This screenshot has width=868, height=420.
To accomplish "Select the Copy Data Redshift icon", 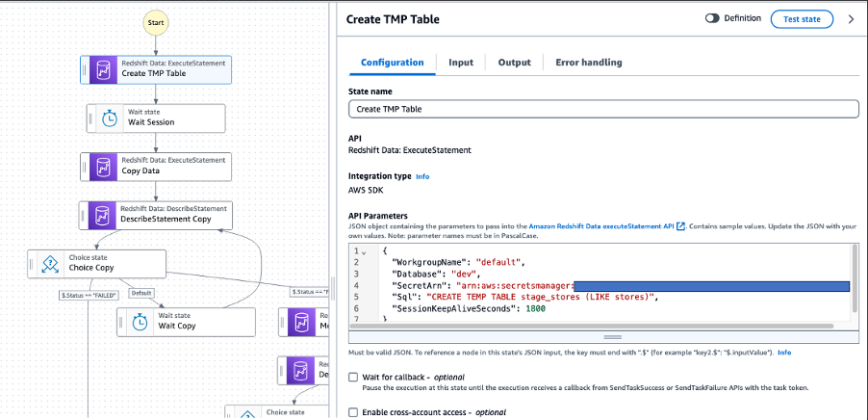I will click(102, 167).
